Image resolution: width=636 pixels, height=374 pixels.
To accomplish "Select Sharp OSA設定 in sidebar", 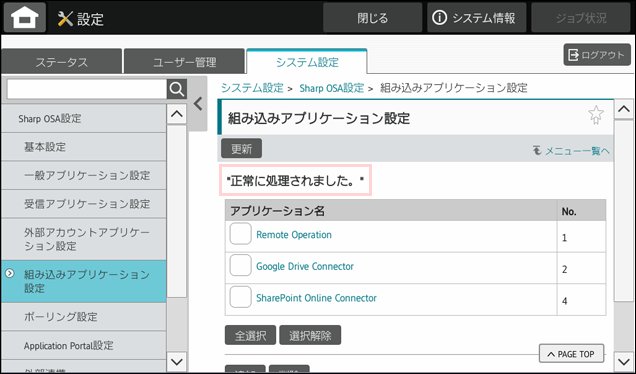I will [x=84, y=118].
